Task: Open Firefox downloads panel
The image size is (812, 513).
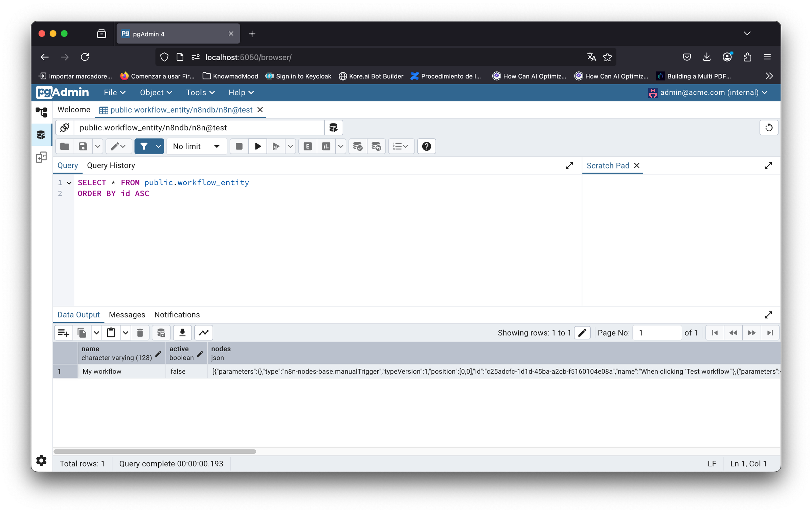Action: [707, 57]
